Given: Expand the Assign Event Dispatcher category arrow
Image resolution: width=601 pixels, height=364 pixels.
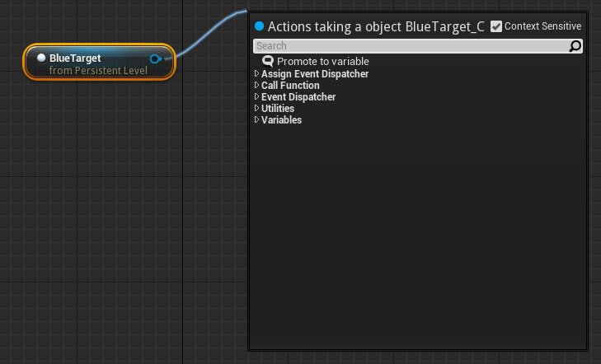Looking at the screenshot, I should pyautogui.click(x=256, y=73).
